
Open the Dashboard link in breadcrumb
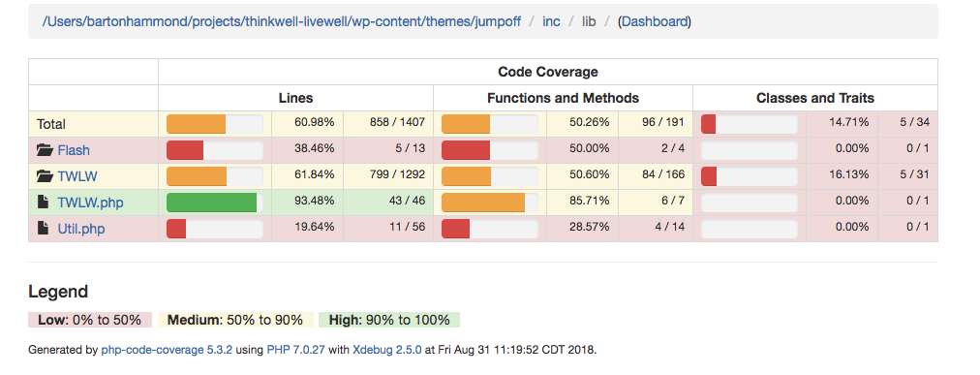click(655, 22)
